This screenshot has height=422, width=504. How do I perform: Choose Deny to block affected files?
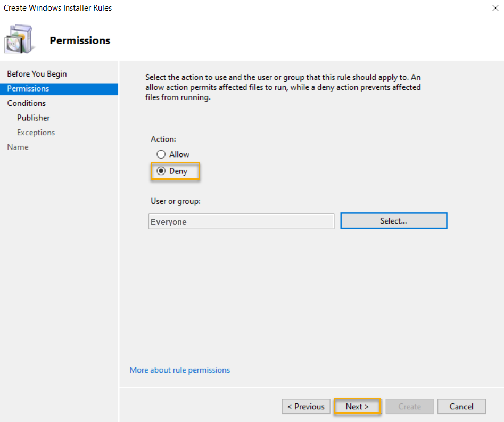coord(161,171)
